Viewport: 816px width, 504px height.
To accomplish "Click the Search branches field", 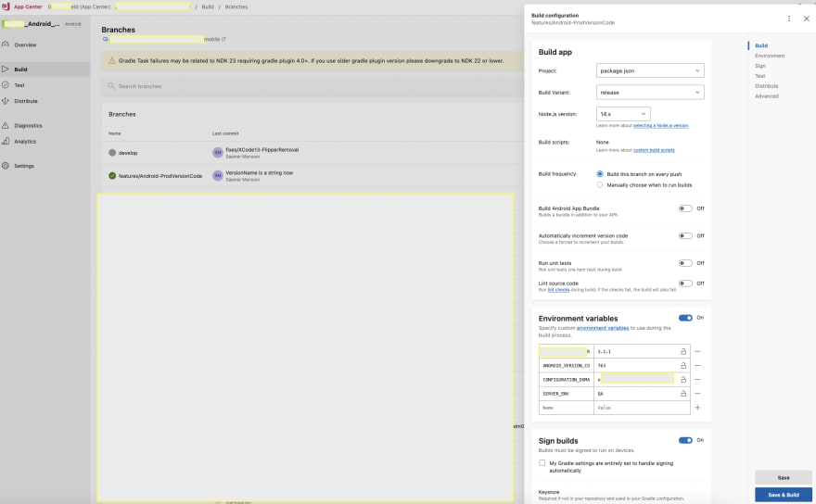I will pos(312,86).
